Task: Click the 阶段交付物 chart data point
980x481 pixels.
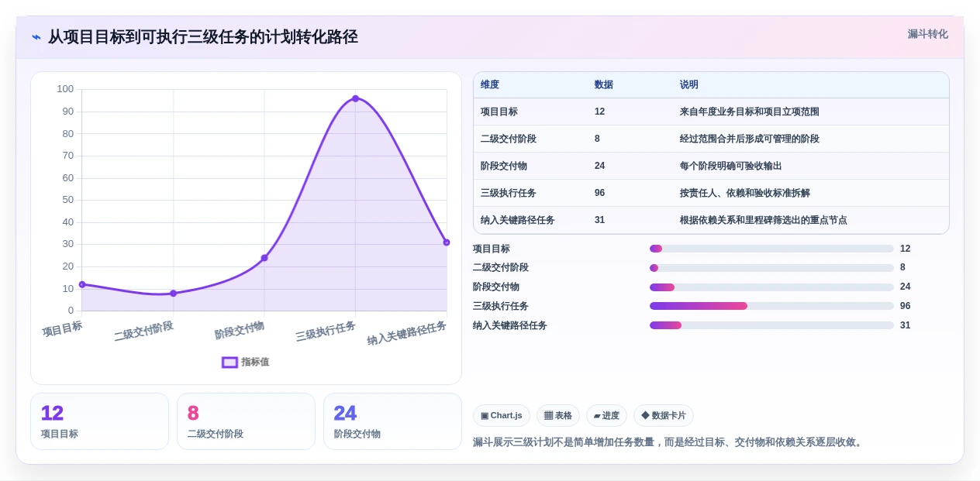Action: tap(264, 258)
